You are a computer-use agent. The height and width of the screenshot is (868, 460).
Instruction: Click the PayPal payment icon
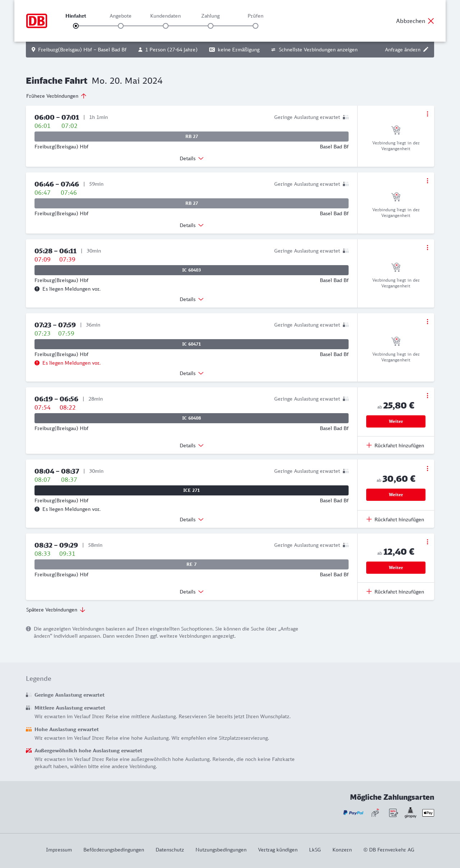(353, 813)
